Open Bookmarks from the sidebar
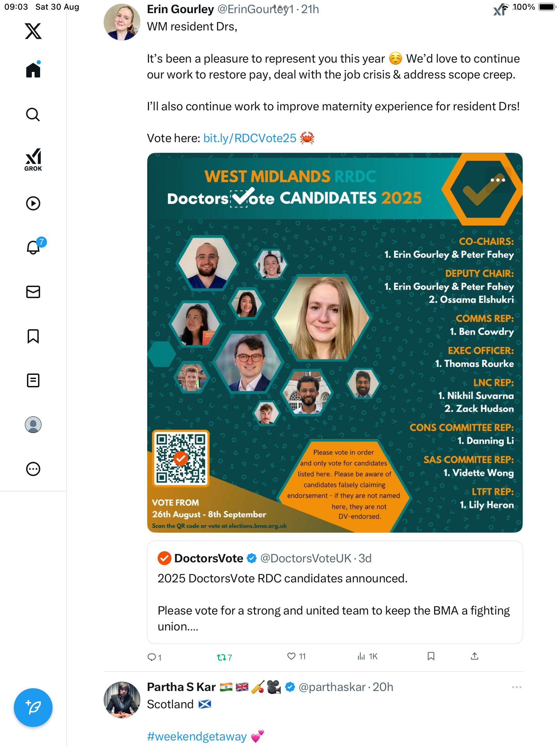The image size is (560, 747). pos(33,336)
